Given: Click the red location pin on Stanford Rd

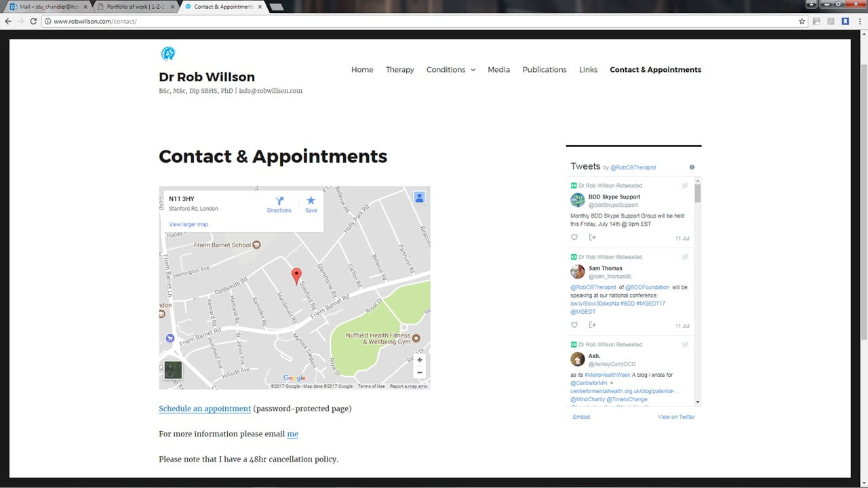Looking at the screenshot, I should point(296,275).
